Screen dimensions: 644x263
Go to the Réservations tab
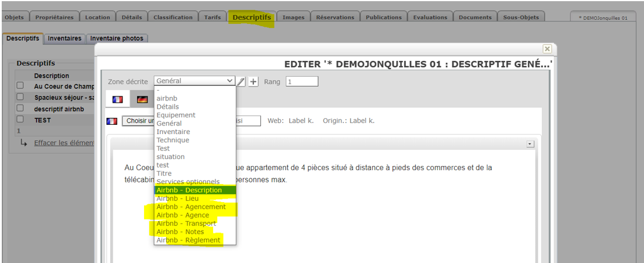coord(335,17)
